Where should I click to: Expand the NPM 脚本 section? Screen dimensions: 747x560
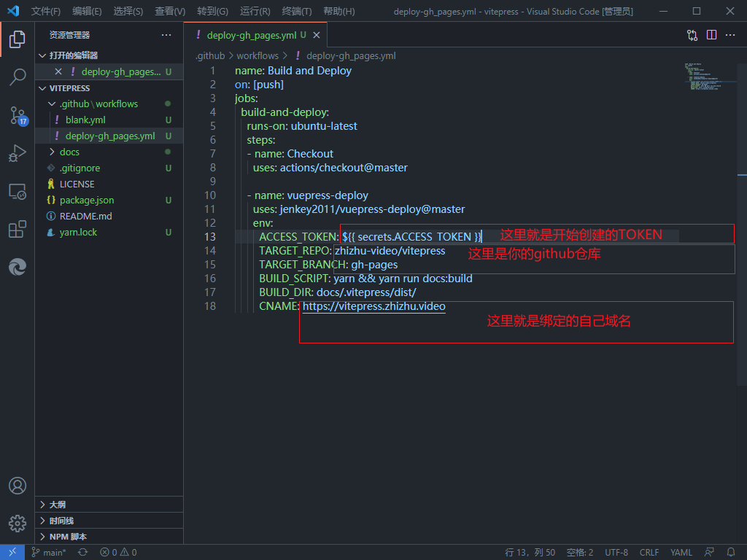(109, 537)
